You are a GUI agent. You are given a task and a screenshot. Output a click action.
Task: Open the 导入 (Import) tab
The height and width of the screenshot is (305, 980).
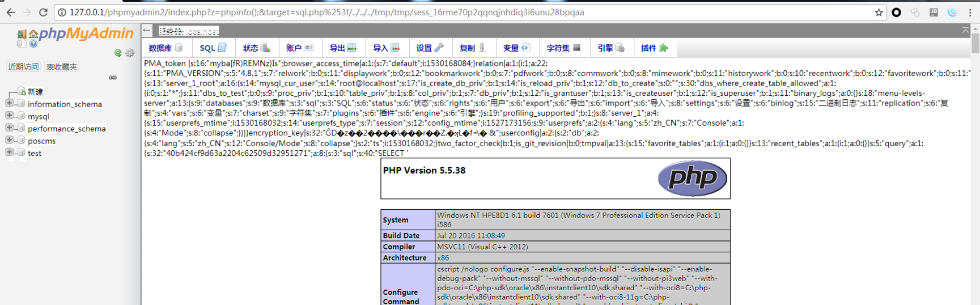(x=386, y=48)
